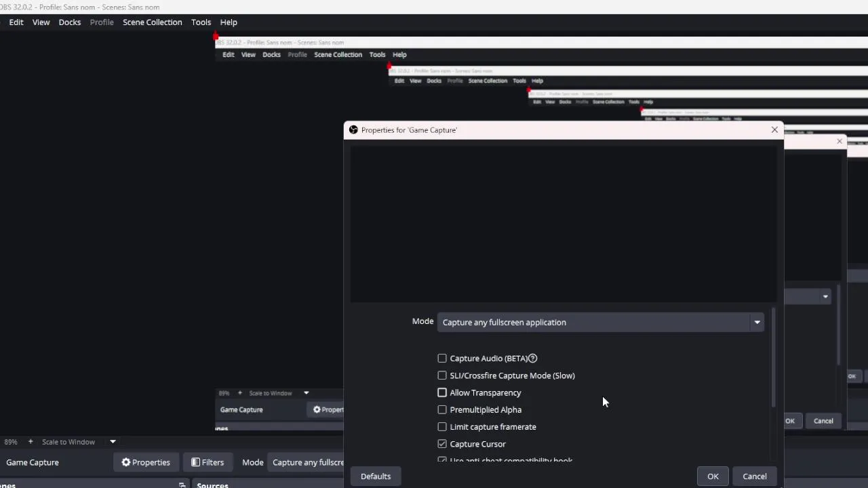Click the Cancel button in Properties dialog
This screenshot has width=868, height=488.
point(755,476)
